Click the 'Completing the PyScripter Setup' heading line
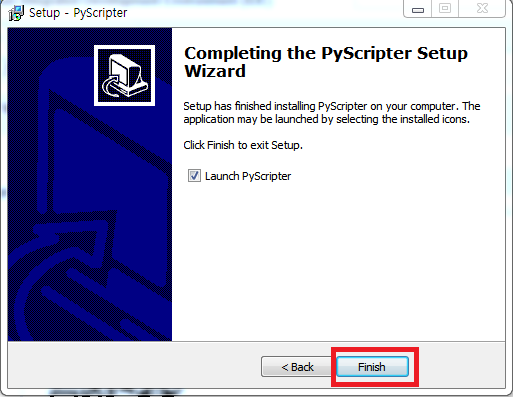Image resolution: width=513 pixels, height=397 pixels. [x=326, y=53]
